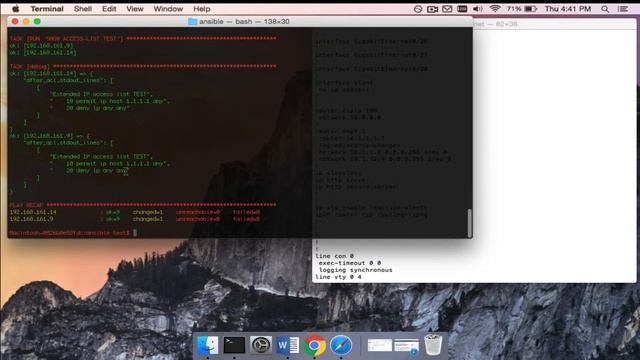Restore the minimized window next to Trash
Screen dimensions: 640x360
pyautogui.click(x=407, y=346)
